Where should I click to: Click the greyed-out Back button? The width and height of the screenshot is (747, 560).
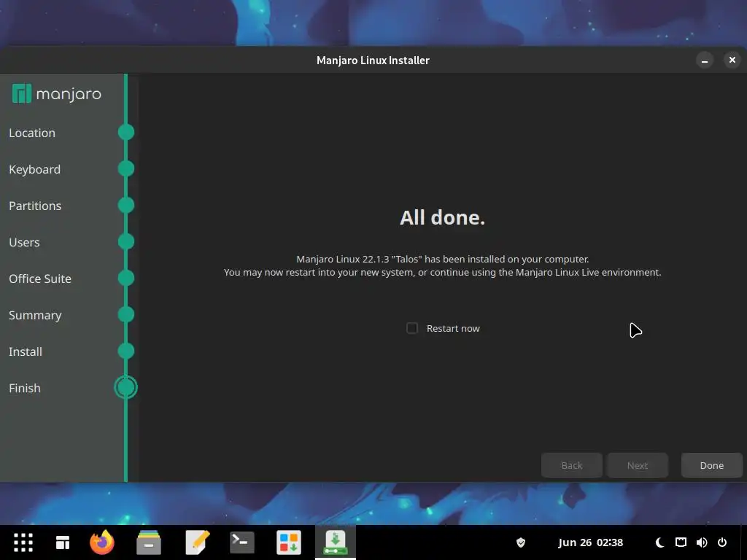(x=572, y=465)
